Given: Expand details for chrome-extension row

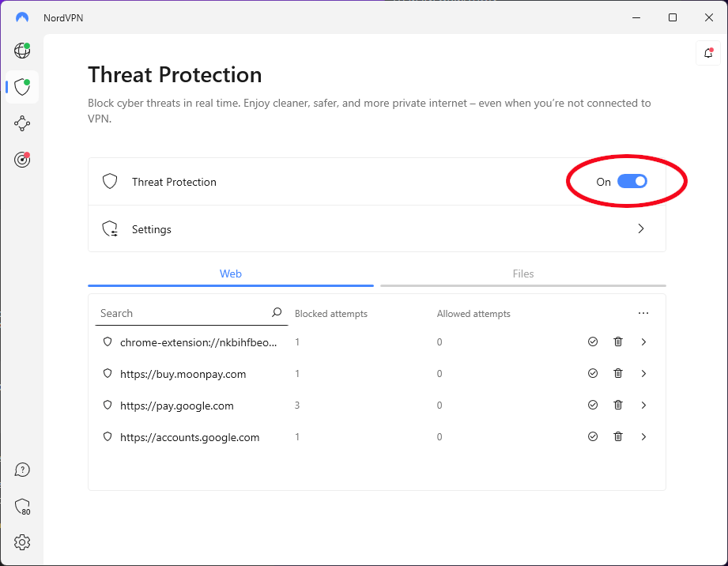Looking at the screenshot, I should coord(643,341).
